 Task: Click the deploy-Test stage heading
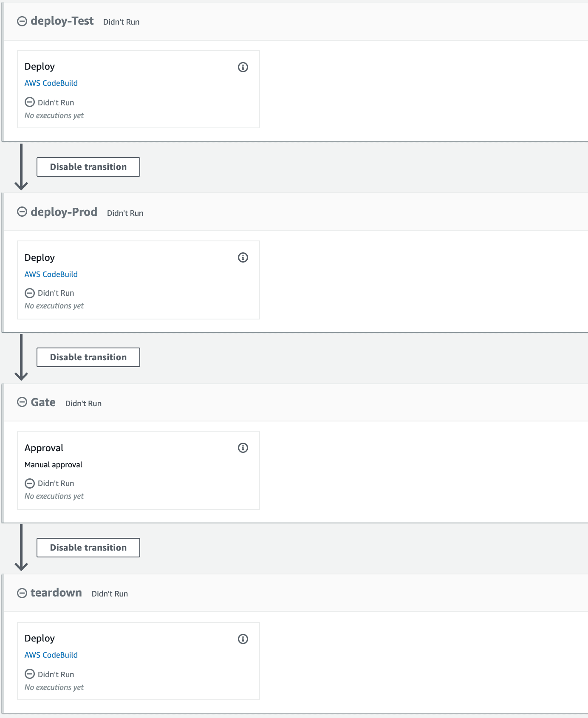[62, 21]
